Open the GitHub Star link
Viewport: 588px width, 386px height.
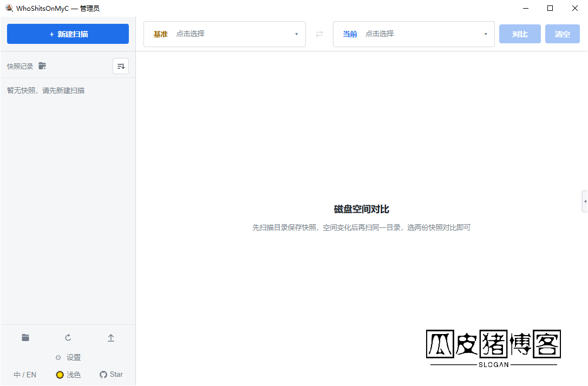111,375
